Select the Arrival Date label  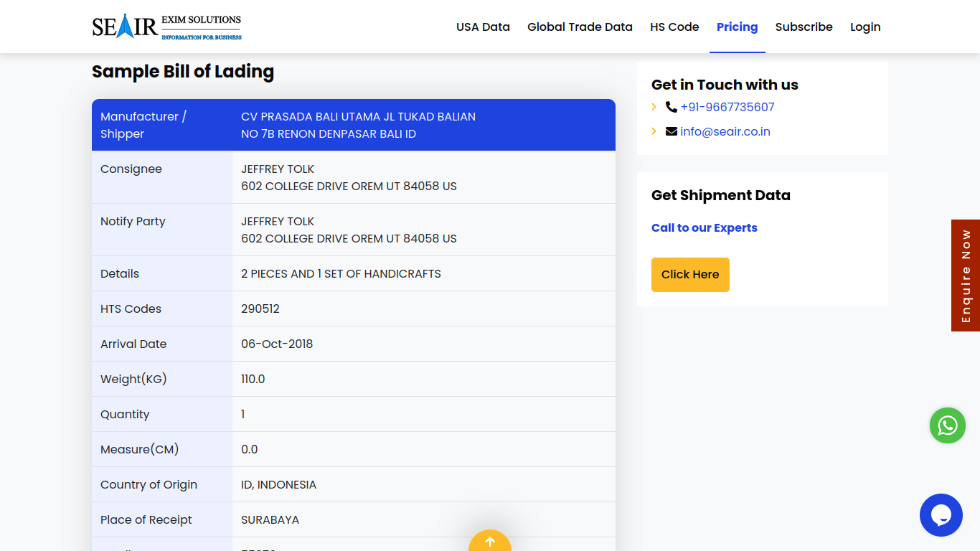coord(133,344)
